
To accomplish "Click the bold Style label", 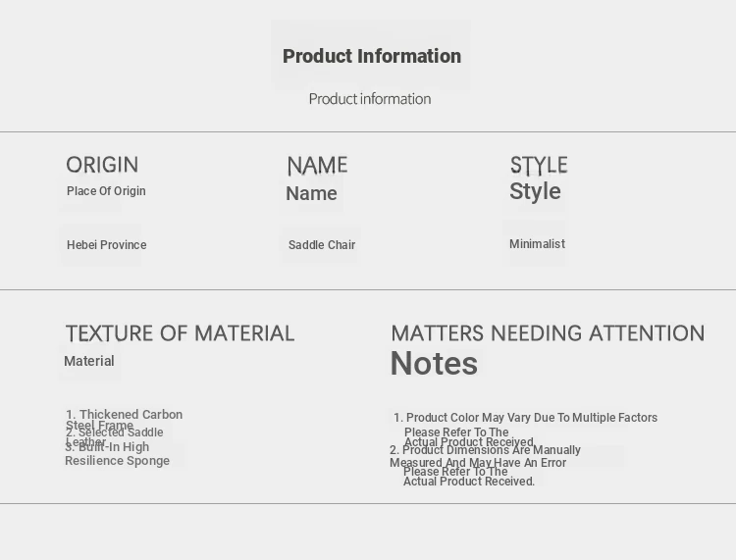I will click(x=535, y=191).
